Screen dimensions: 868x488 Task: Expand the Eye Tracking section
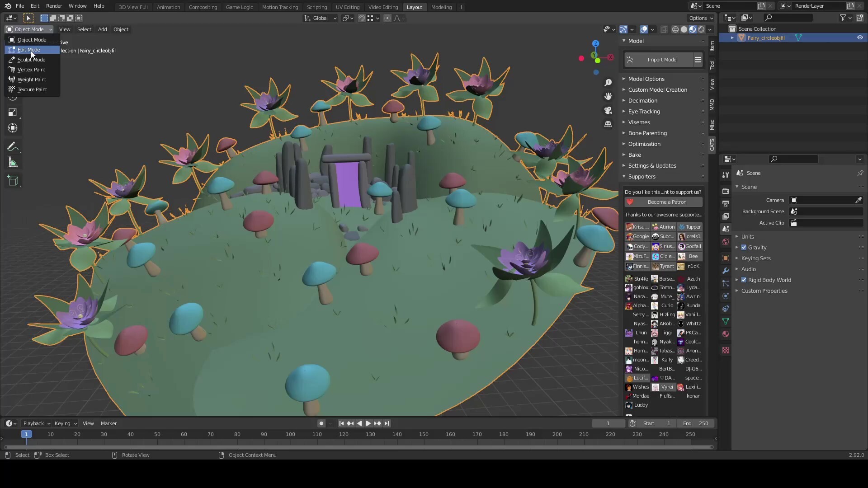[644, 111]
